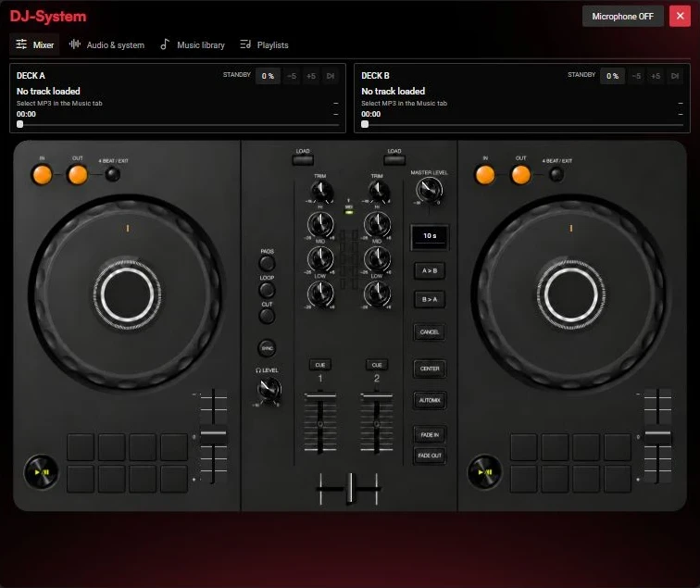Click the channel 2 volume fader
700x588 pixels.
coord(377,423)
